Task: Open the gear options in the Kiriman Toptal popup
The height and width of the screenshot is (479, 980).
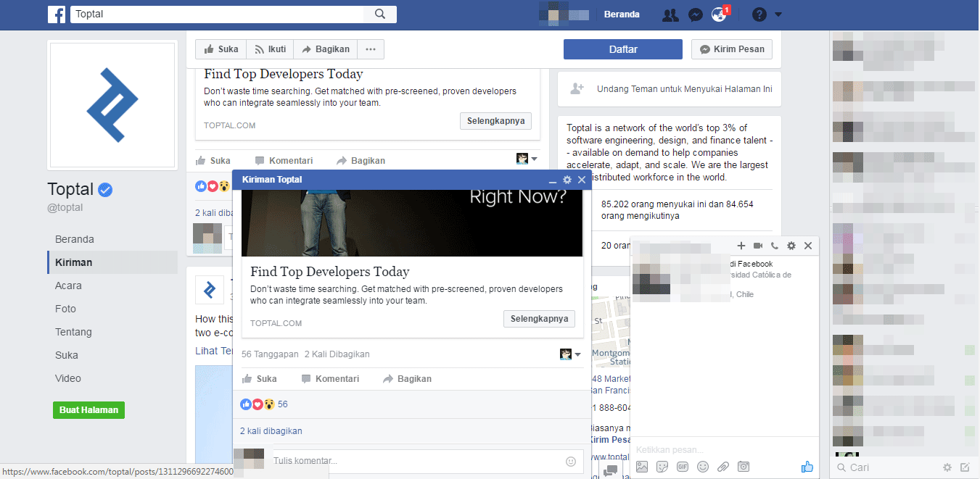Action: [x=567, y=180]
